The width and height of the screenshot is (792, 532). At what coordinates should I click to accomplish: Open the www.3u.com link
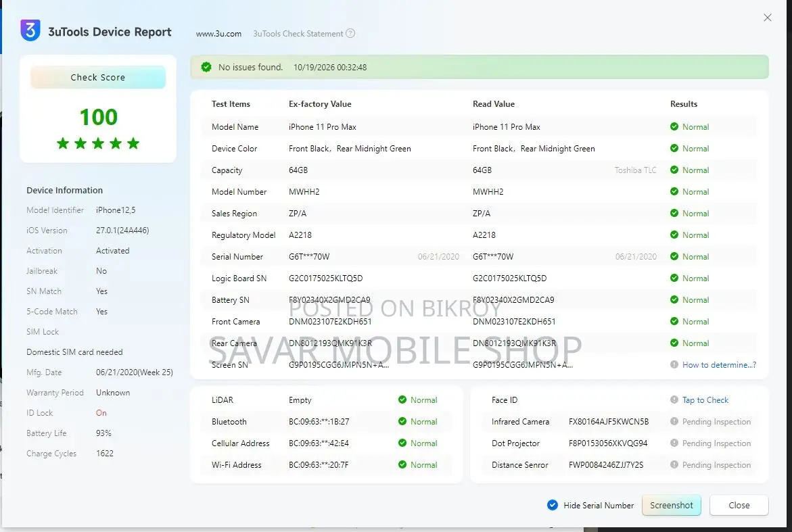tap(218, 34)
